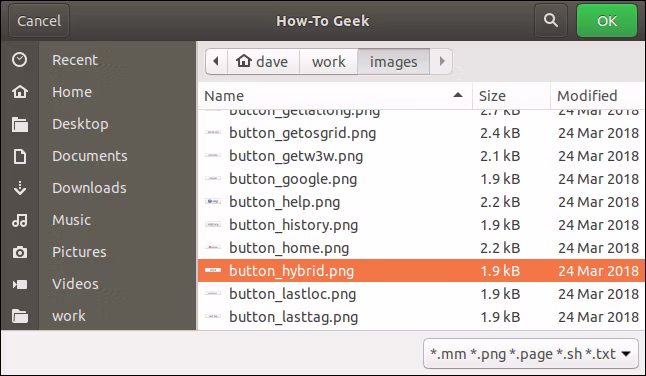Go to dave home folder in path
This screenshot has width=646, height=376.
[263, 61]
